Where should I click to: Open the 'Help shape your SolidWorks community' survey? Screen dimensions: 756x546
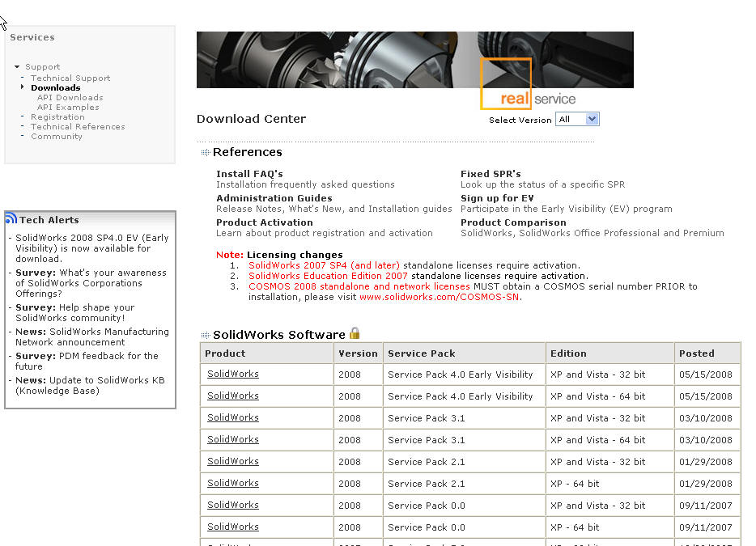click(74, 312)
